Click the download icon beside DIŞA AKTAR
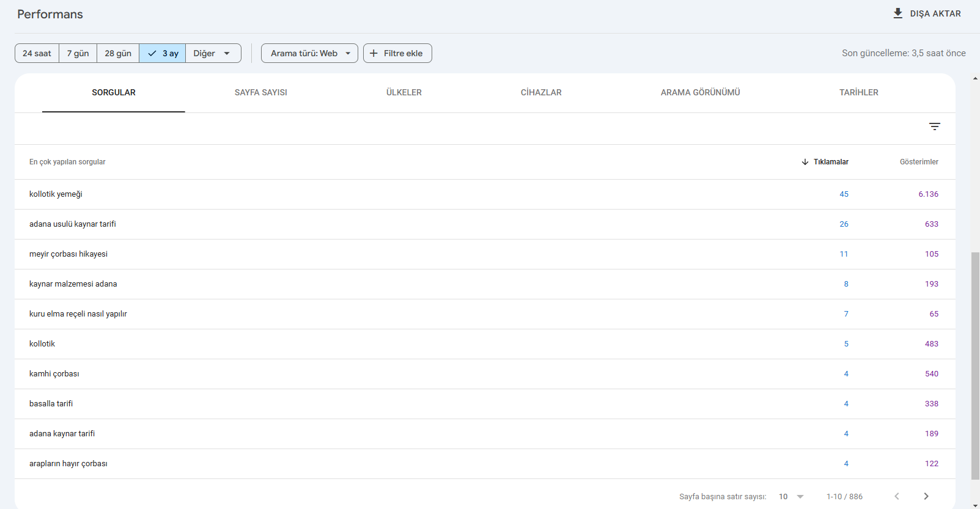Viewport: 980px width, 509px height. (897, 13)
